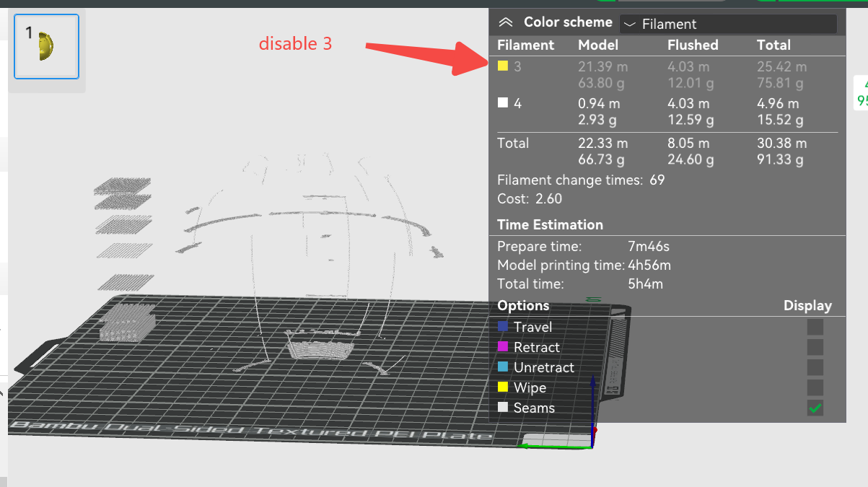Click the white color icon beside filament 4
This screenshot has height=487, width=868.
502,103
